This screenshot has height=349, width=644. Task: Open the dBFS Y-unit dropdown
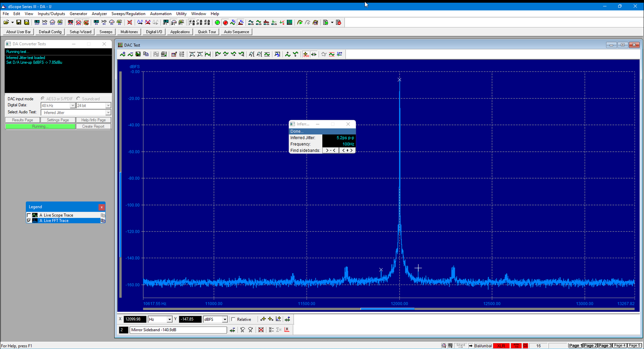click(225, 319)
